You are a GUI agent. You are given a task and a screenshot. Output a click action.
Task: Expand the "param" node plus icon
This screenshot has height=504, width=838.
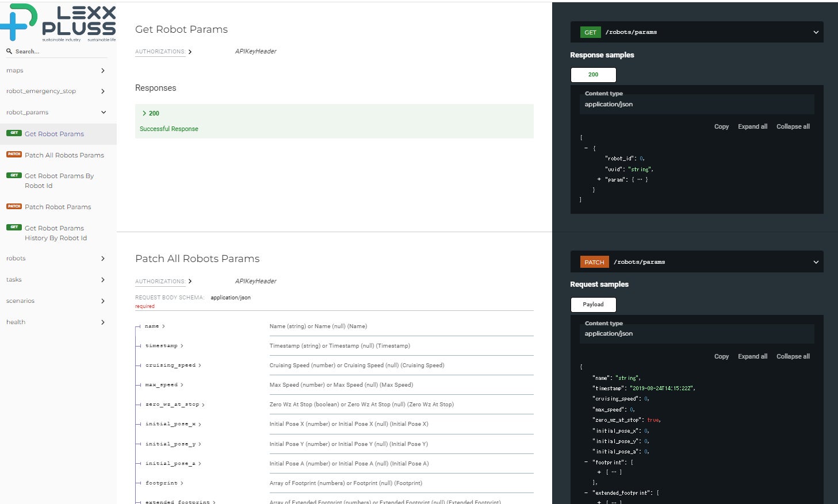(599, 179)
